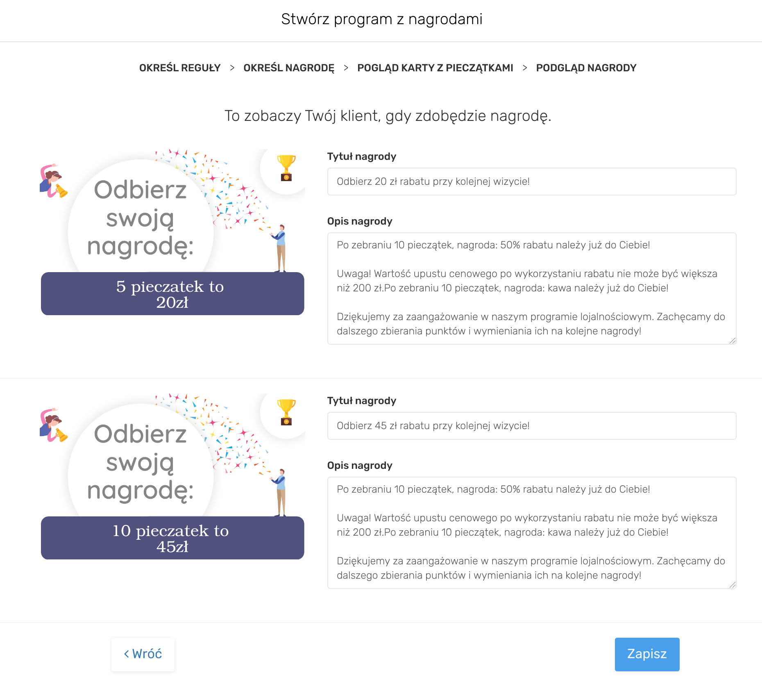This screenshot has height=700, width=762.
Task: Click the "5 pieczatek to 20zł" banner
Action: tap(172, 294)
